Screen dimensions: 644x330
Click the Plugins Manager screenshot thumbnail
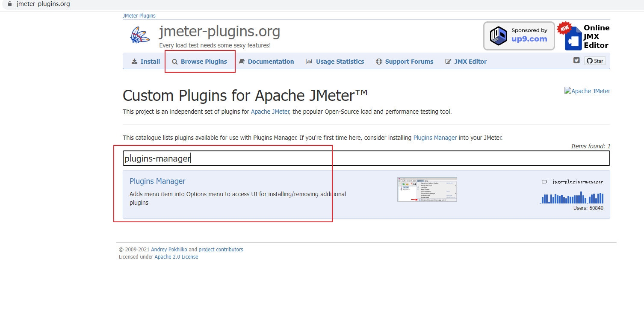pyautogui.click(x=427, y=189)
